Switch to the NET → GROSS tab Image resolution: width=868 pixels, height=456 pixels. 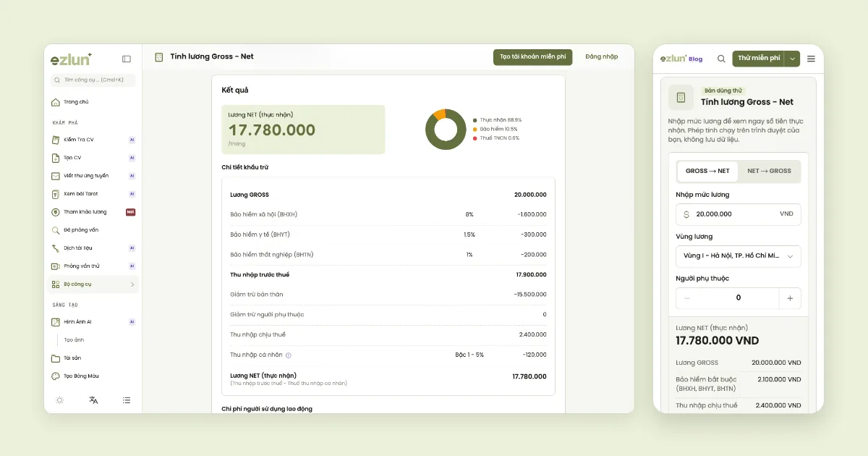click(x=770, y=172)
